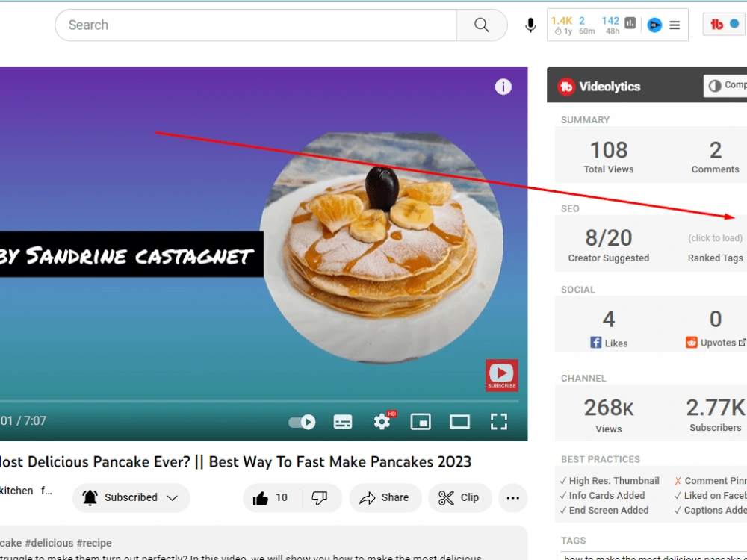Click the video title text

point(235,462)
